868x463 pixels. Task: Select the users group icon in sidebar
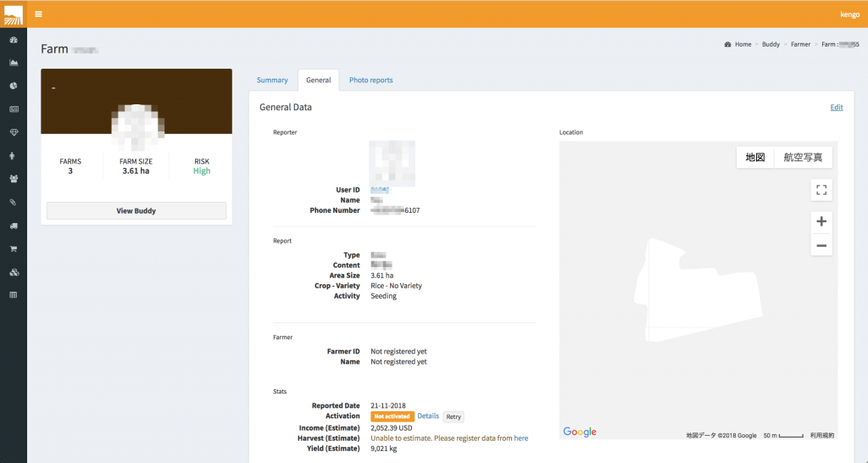tap(14, 179)
